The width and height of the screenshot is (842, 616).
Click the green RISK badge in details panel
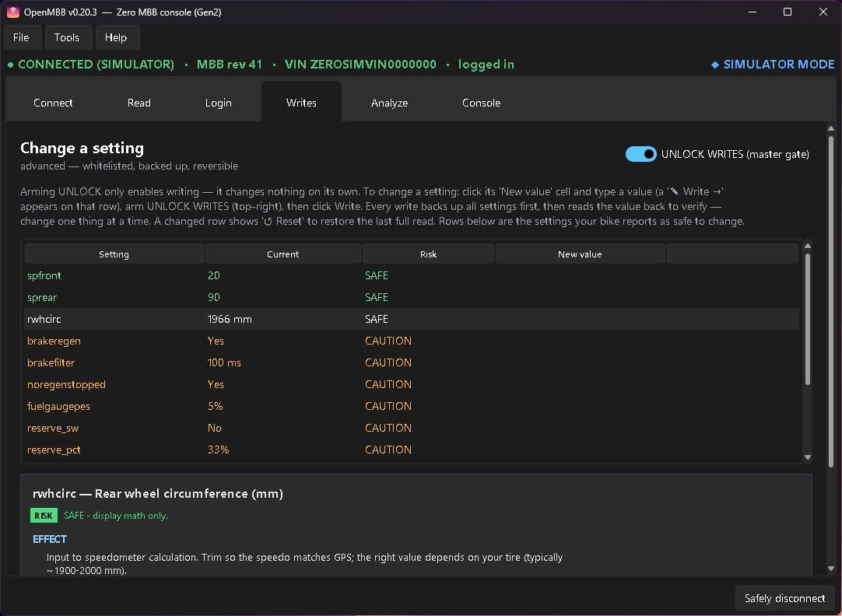[44, 516]
